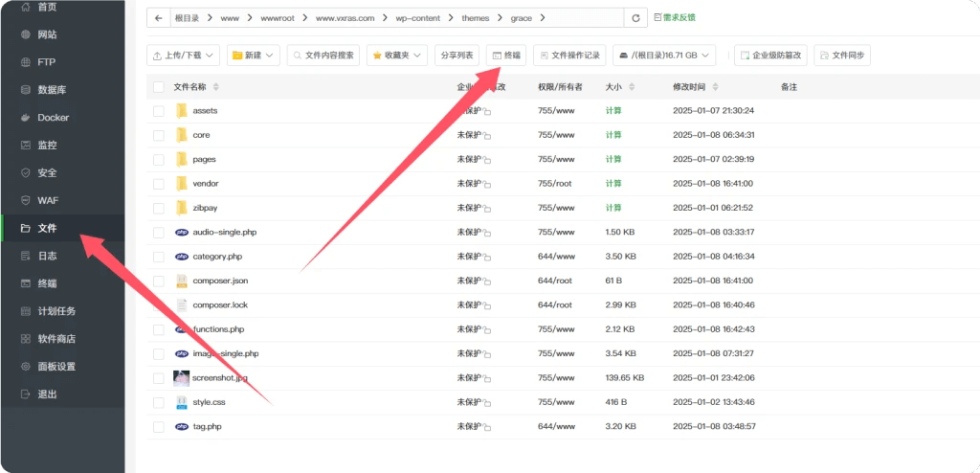The height and width of the screenshot is (473, 980).
Task: Expand the 上传/下载 dropdown
Action: coord(184,56)
